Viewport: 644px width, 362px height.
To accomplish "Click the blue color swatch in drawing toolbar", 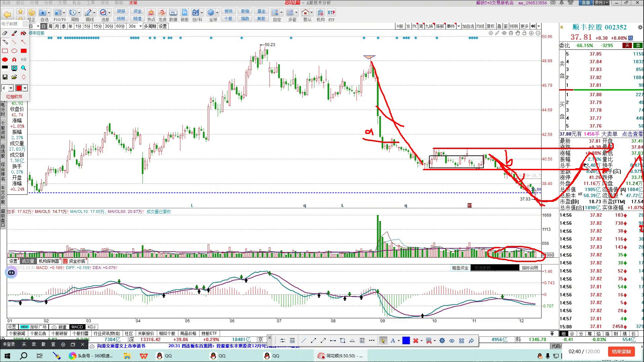I will [406, 340].
